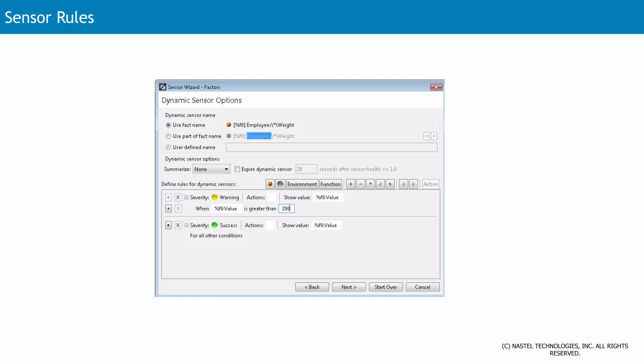Click the orange fact ball toolbar icon
The width and height of the screenshot is (644, 362).
coord(270,184)
